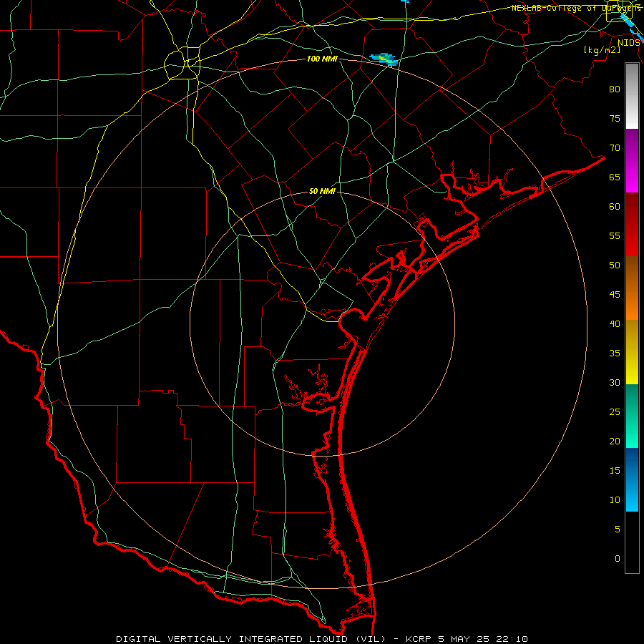Select the green segment of the color scale
Screen dimensions: 644x644
[632, 416]
